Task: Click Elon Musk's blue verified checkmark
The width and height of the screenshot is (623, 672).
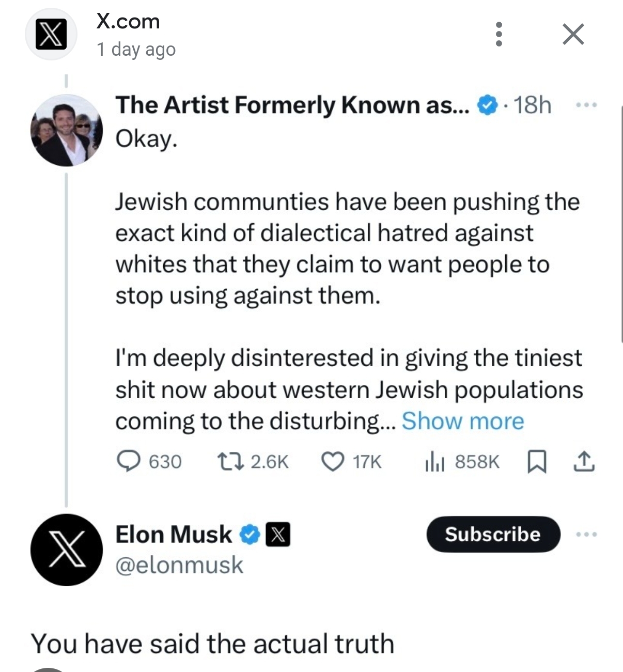Action: click(250, 534)
